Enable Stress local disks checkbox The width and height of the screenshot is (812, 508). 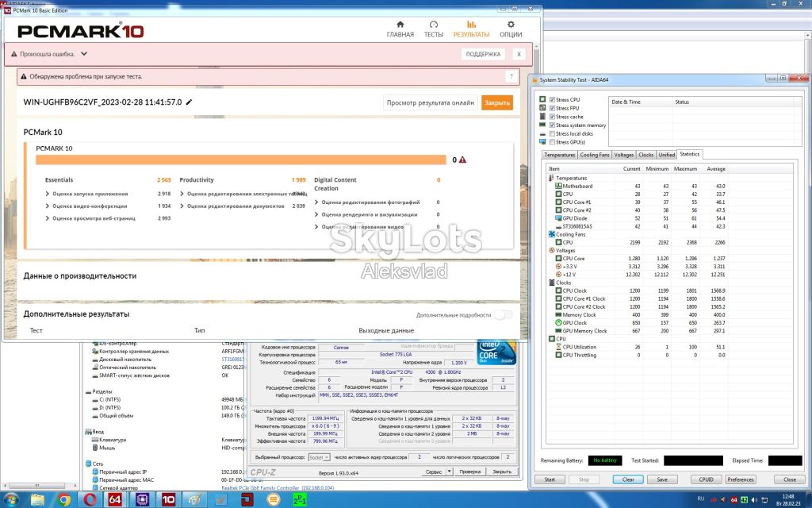coord(552,133)
